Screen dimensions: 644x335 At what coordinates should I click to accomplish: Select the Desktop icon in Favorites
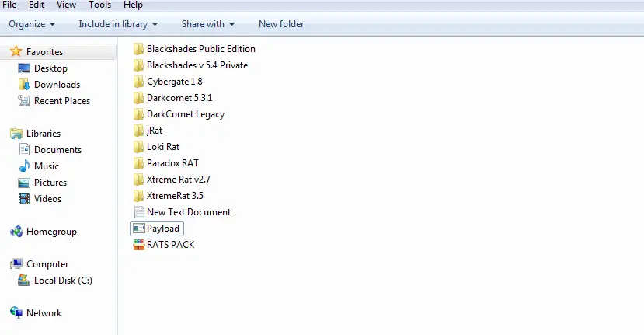coord(24,68)
